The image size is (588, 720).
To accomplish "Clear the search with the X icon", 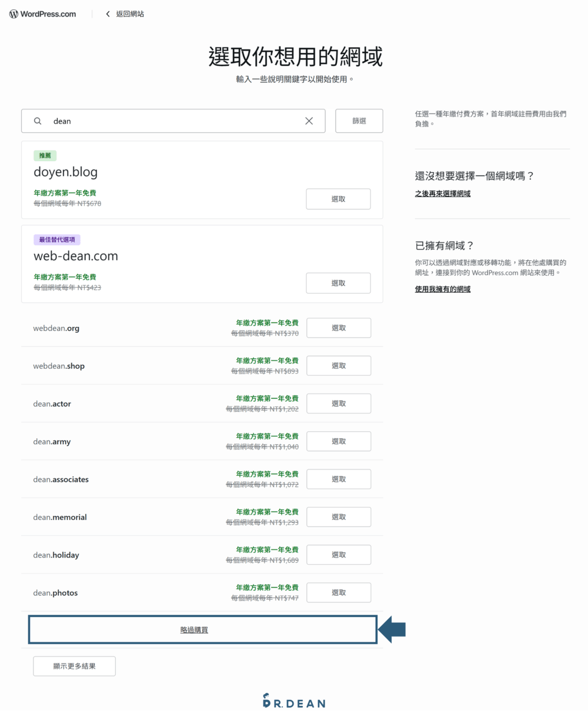I will tap(309, 121).
